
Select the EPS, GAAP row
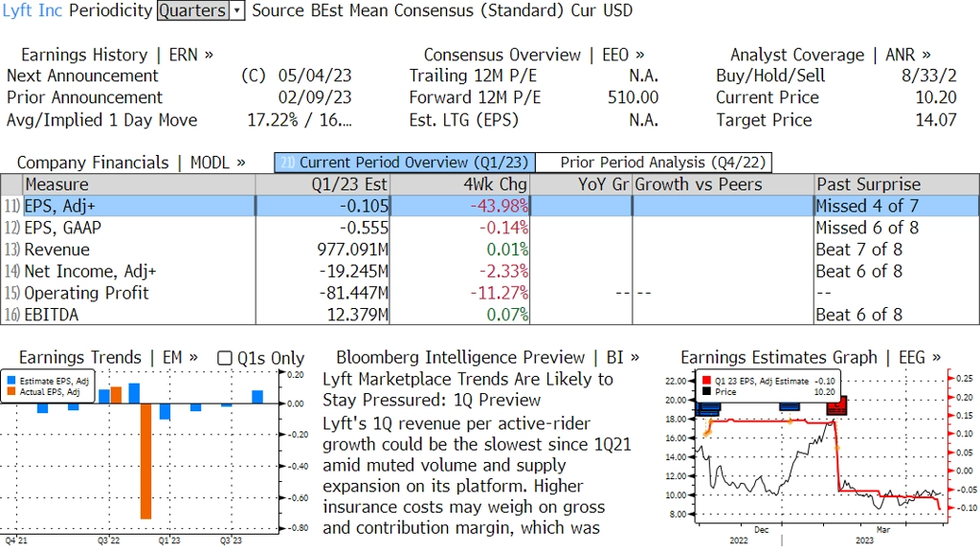(490, 228)
